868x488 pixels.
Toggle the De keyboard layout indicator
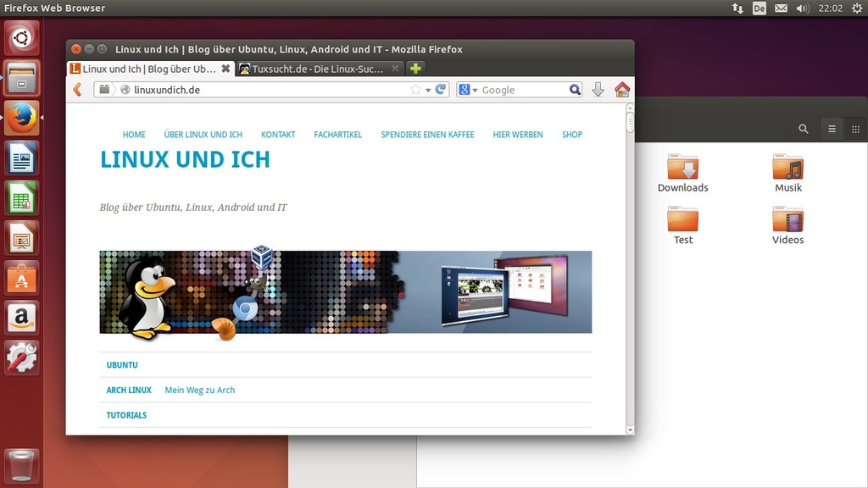759,8
